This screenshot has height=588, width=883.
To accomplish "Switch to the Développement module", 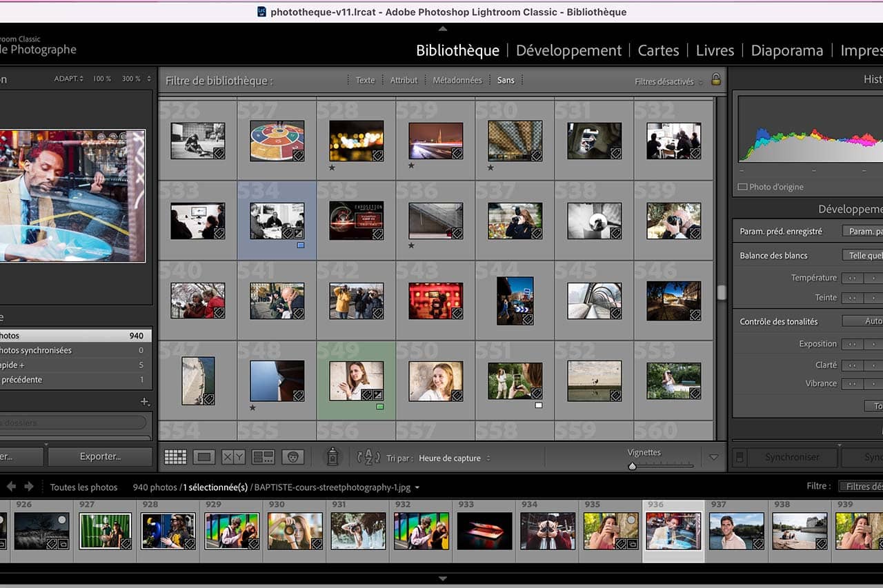I will tap(568, 50).
